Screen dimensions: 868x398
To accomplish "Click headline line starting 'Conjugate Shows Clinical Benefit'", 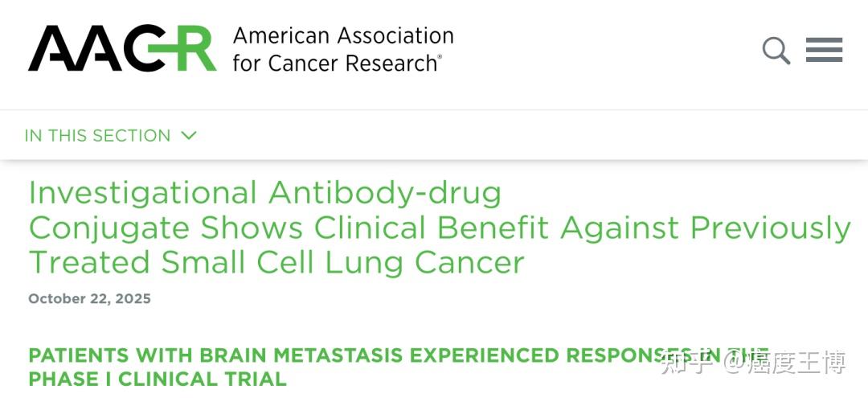I will [x=440, y=228].
